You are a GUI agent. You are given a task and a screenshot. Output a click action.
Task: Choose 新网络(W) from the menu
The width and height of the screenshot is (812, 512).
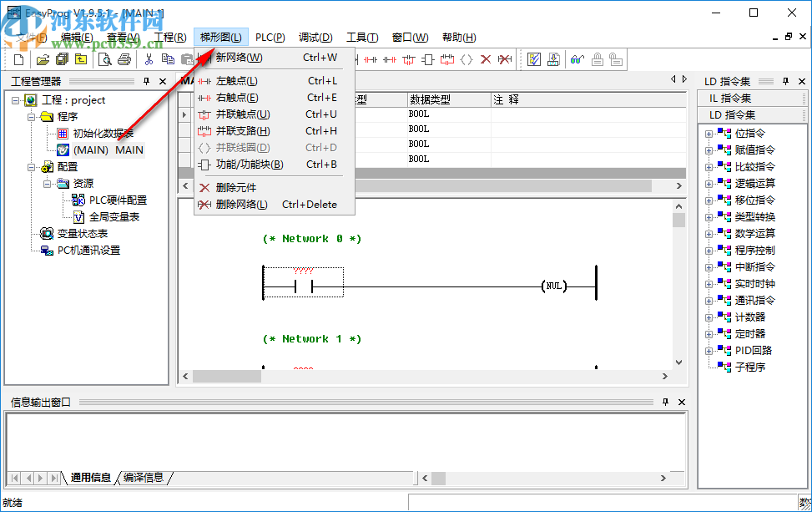coord(275,58)
